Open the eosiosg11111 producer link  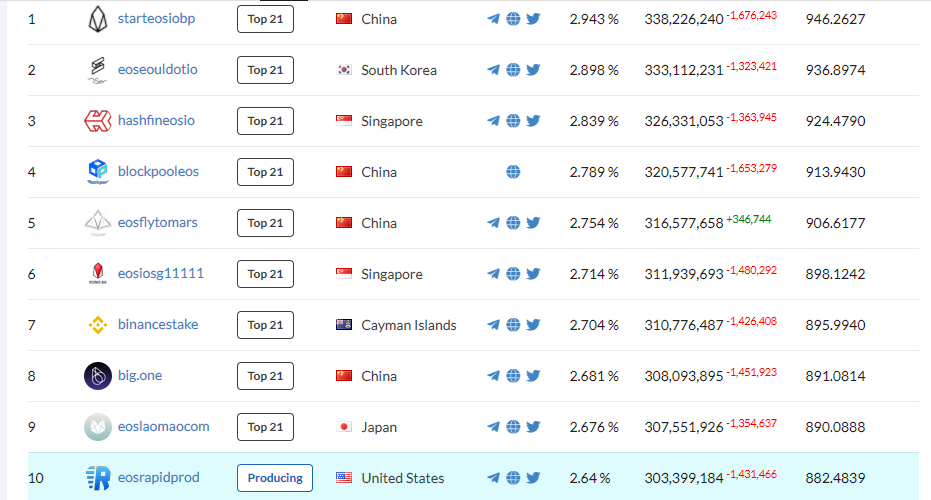[160, 274]
